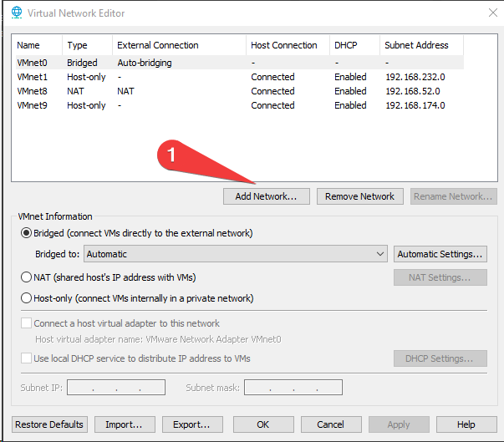Select the VMnet1 row
This screenshot has width=504, height=442.
coord(238,77)
